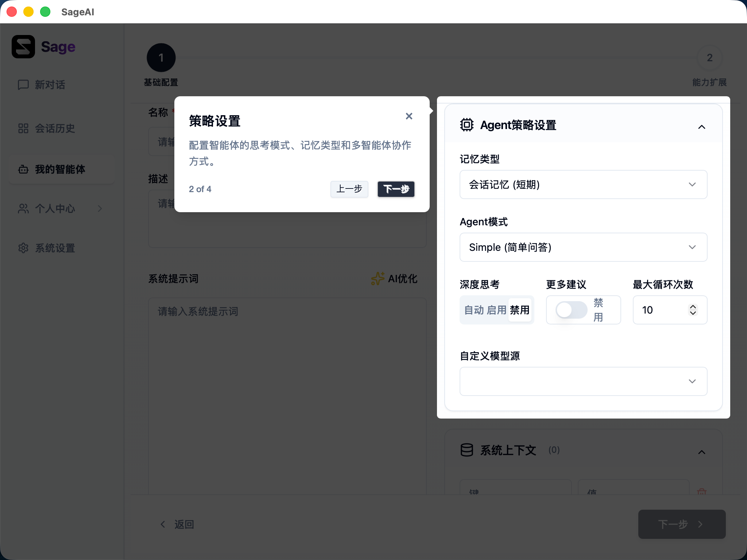Click the 系统上下文 database icon
The width and height of the screenshot is (747, 560).
pos(467,450)
